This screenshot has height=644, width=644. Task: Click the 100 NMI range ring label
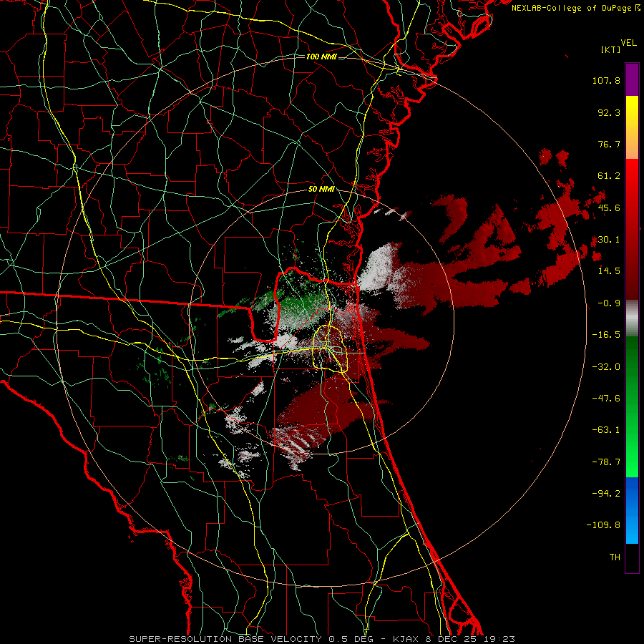[321, 57]
